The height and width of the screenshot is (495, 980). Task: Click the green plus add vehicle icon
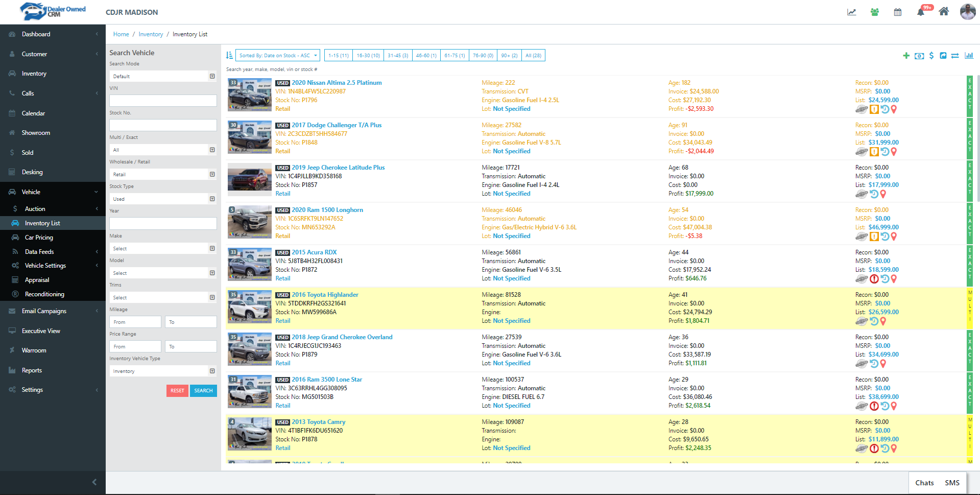pos(906,56)
